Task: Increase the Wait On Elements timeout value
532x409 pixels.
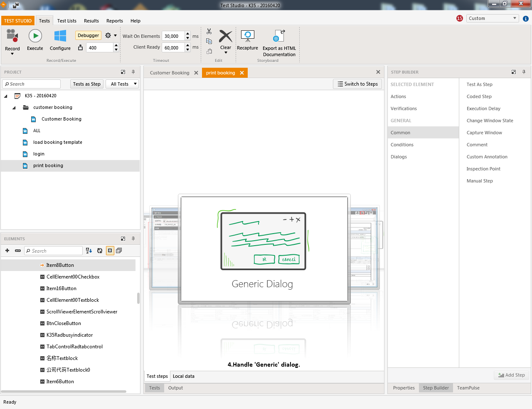Action: point(188,34)
